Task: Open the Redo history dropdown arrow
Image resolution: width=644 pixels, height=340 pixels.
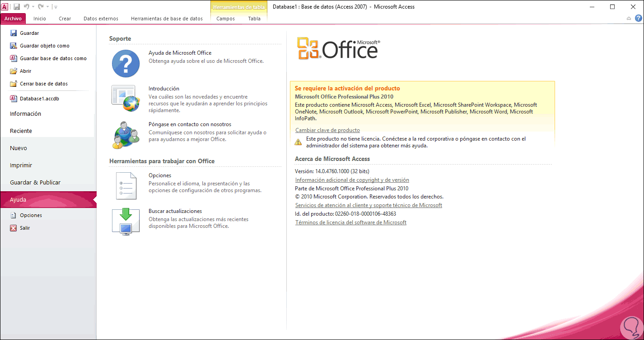Action: [47, 7]
